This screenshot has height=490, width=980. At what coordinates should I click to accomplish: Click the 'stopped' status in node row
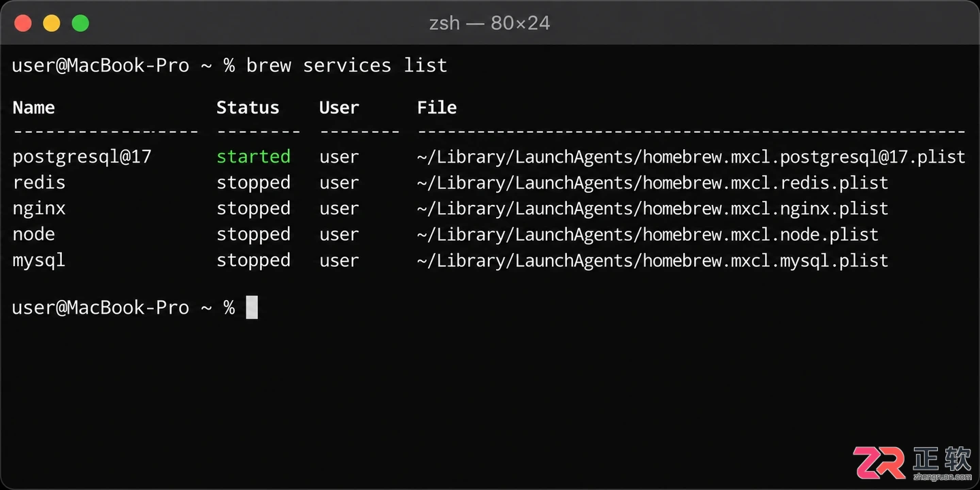(253, 235)
